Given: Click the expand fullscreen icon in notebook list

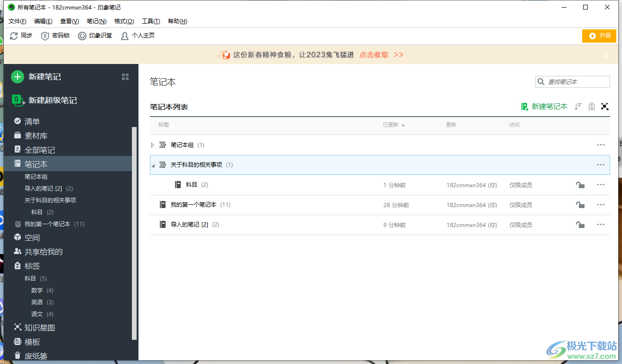Looking at the screenshot, I should (605, 107).
